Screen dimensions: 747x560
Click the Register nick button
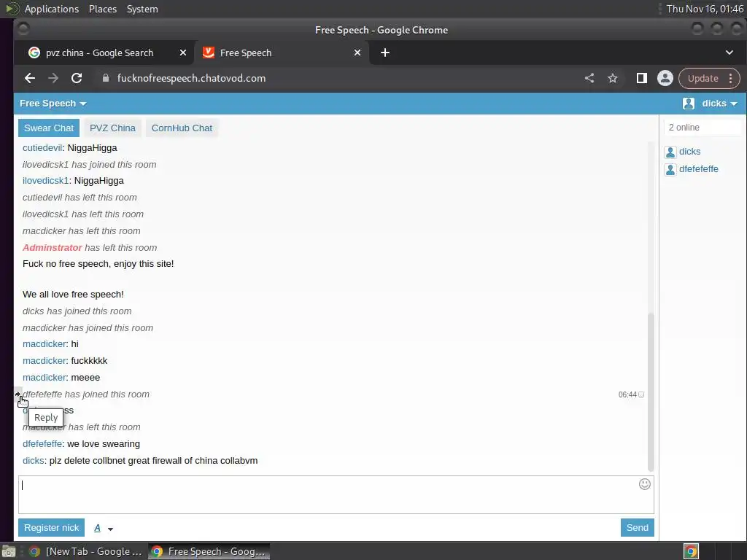pyautogui.click(x=52, y=528)
